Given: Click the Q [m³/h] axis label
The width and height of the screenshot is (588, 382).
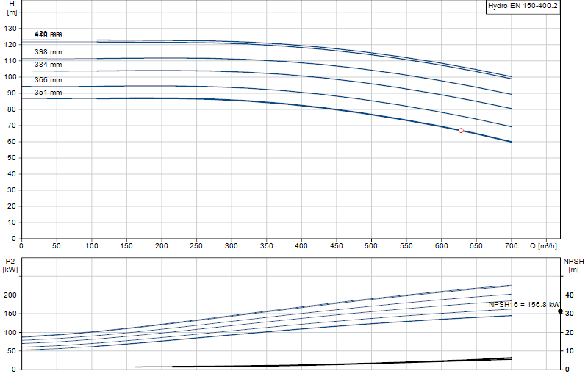Looking at the screenshot, I should [543, 246].
